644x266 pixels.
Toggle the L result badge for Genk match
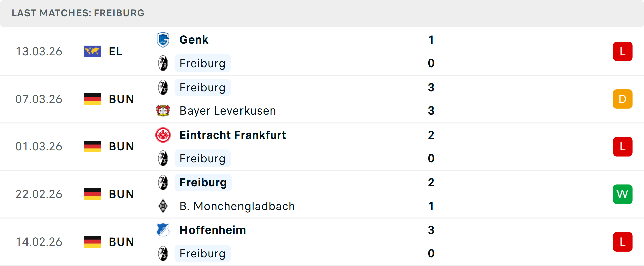623,51
